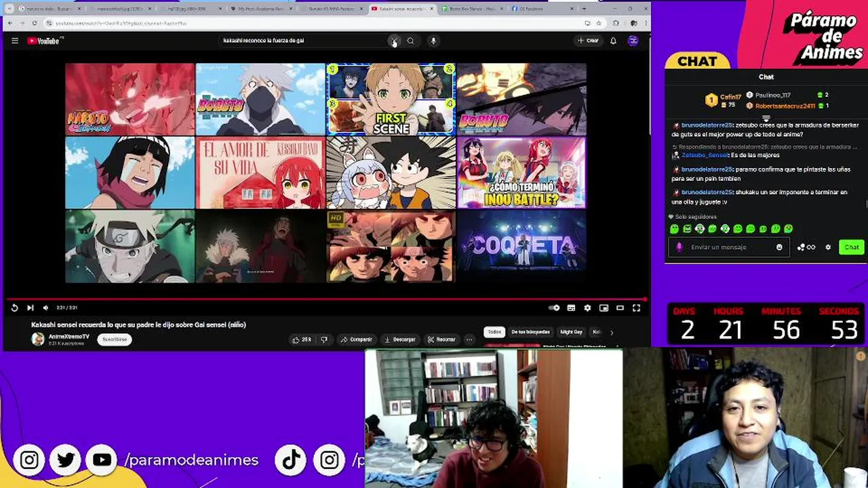Open the El amor de su vida thumbnail
Screen dimensions: 868x488
[x=260, y=172]
